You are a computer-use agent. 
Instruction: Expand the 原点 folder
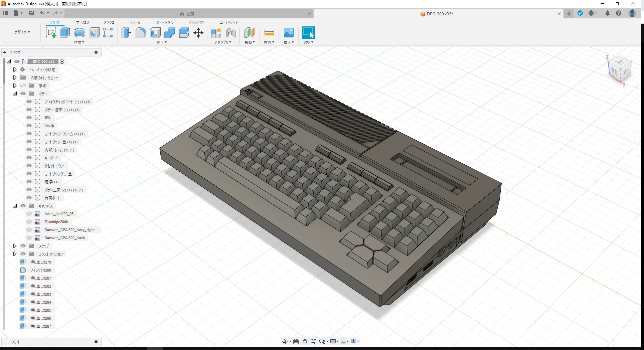pyautogui.click(x=15, y=85)
